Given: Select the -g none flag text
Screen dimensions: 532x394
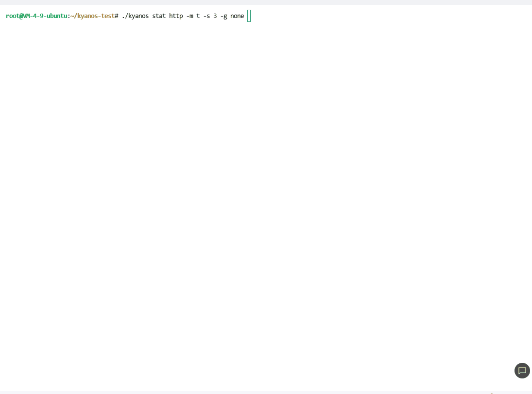Looking at the screenshot, I should [x=232, y=16].
